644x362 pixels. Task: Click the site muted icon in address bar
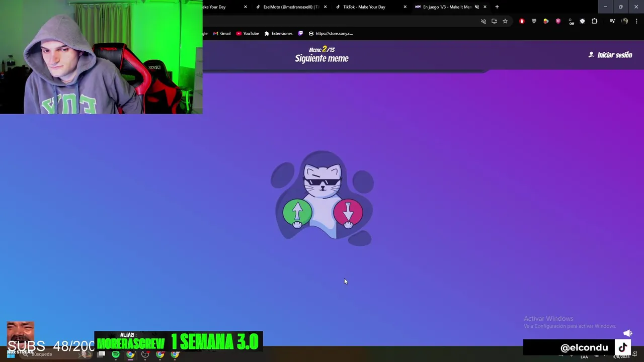(x=484, y=21)
